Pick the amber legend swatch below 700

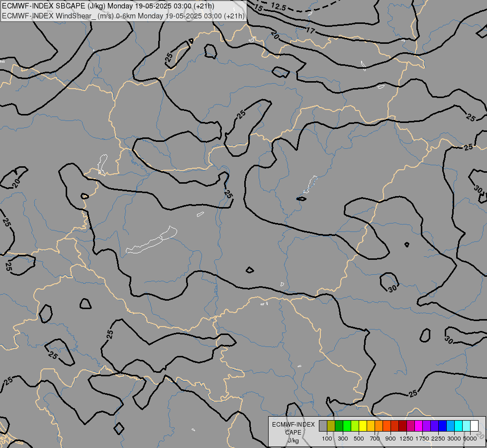point(371,426)
